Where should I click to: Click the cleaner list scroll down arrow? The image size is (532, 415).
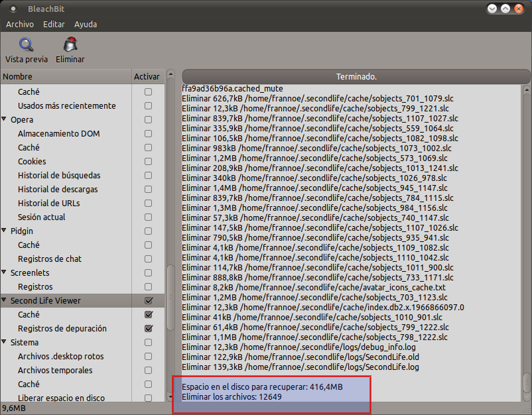(171, 396)
